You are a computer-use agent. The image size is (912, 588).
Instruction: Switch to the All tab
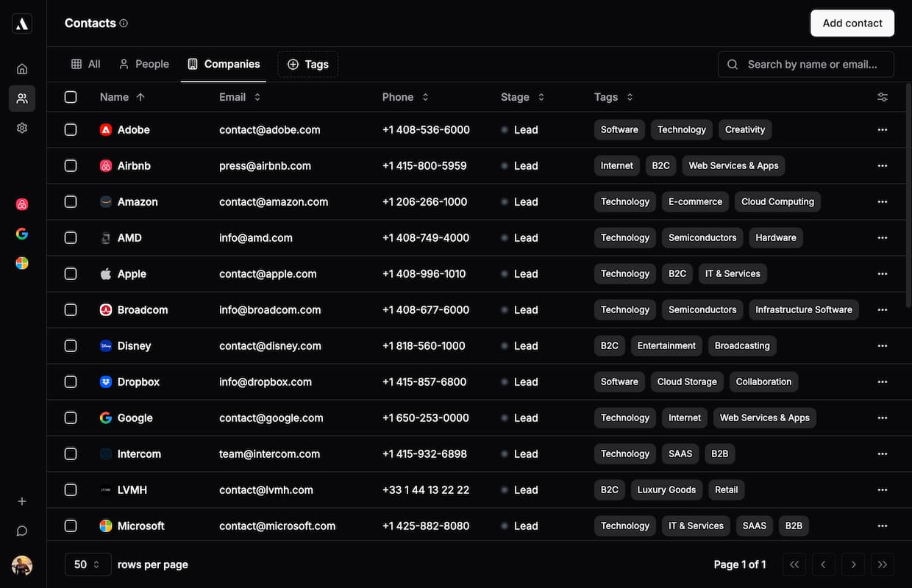[86, 64]
